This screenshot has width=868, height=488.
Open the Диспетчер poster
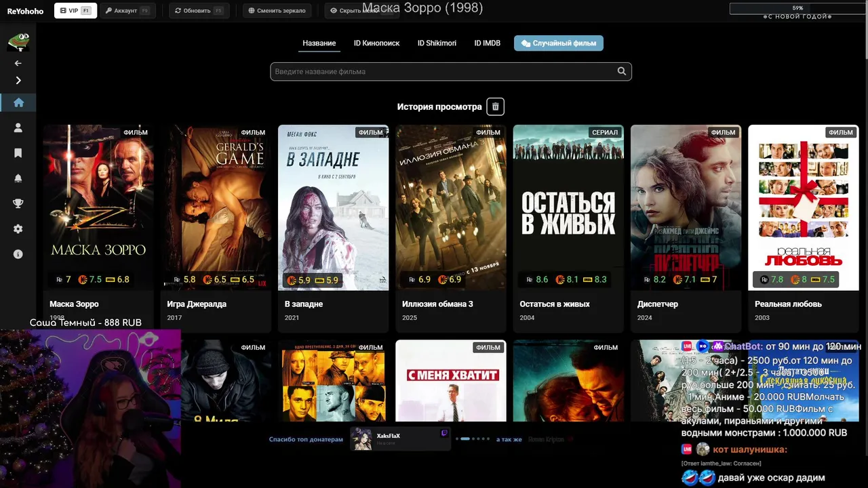[x=686, y=207]
